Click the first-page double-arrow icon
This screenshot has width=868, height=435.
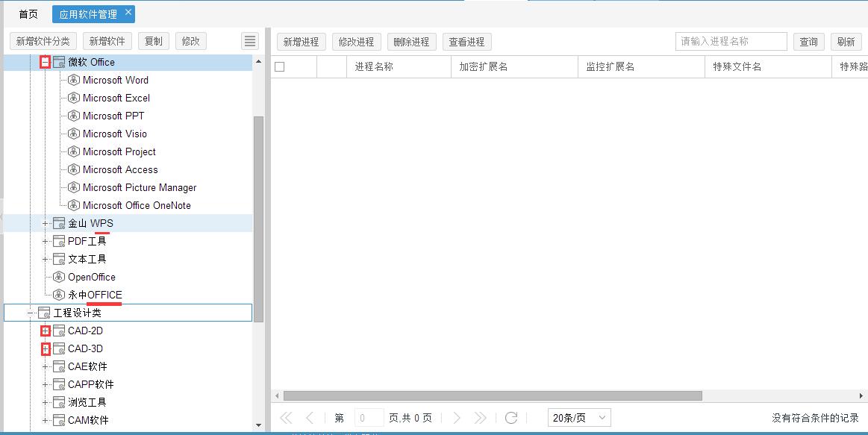coord(285,417)
